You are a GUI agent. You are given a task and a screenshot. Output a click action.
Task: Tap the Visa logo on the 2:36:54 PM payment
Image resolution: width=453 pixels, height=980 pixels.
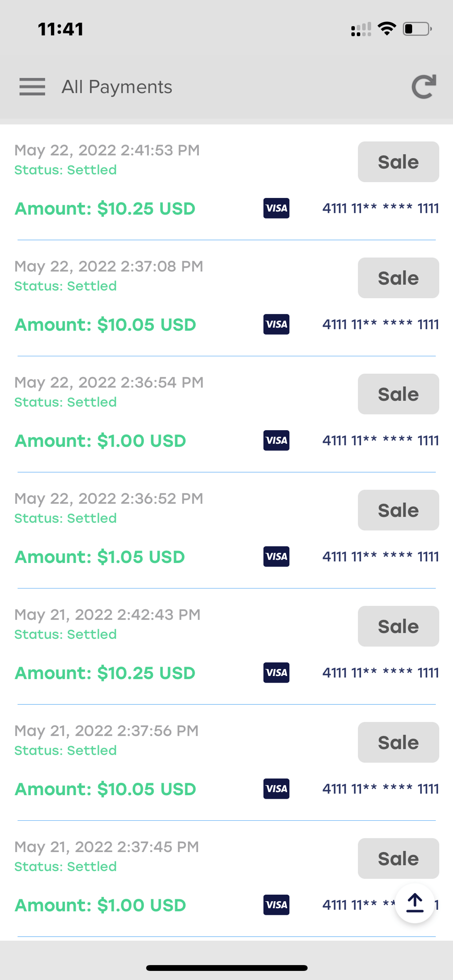[x=276, y=440]
